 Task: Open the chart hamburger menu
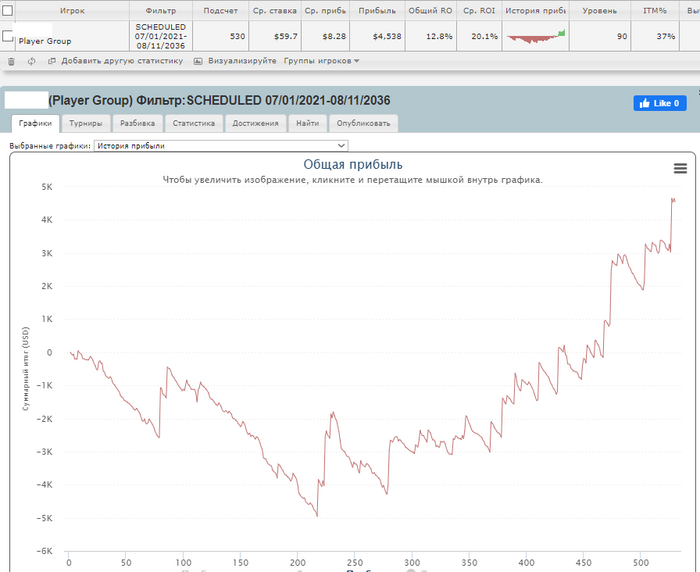pos(680,168)
